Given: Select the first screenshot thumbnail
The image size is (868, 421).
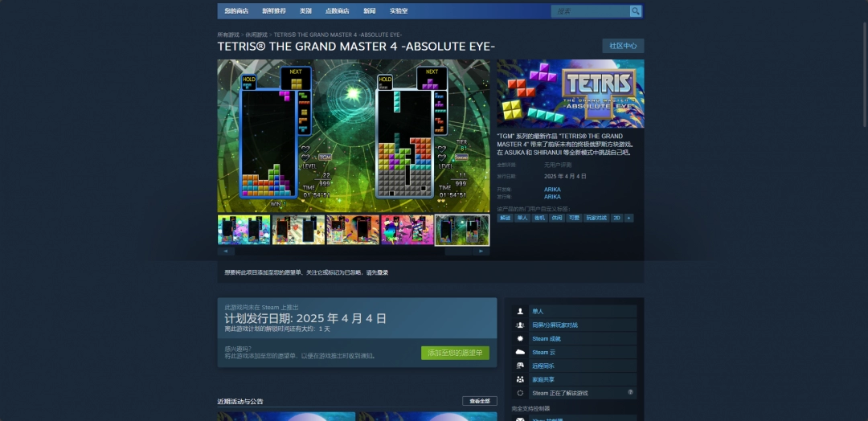Looking at the screenshot, I should coord(244,230).
